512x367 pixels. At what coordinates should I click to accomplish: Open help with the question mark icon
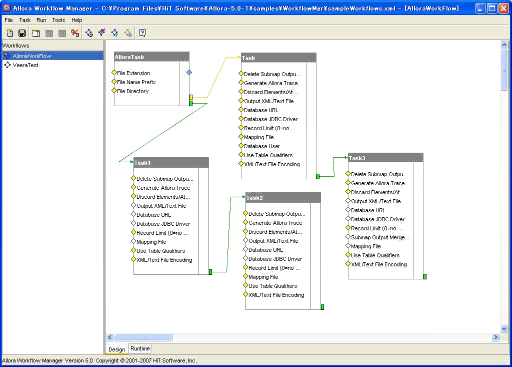[x=142, y=33]
